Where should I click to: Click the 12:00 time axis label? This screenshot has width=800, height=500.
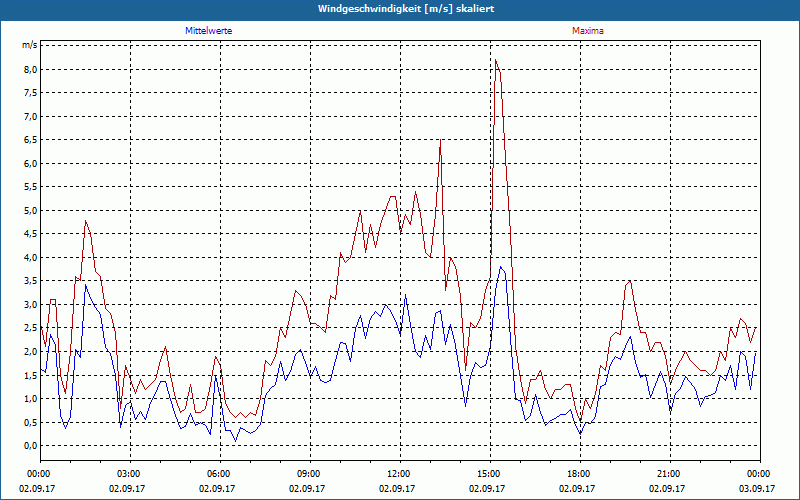click(398, 474)
